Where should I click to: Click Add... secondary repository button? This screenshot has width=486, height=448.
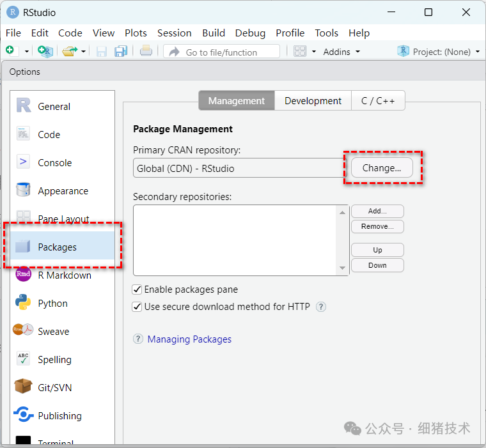[x=377, y=211]
